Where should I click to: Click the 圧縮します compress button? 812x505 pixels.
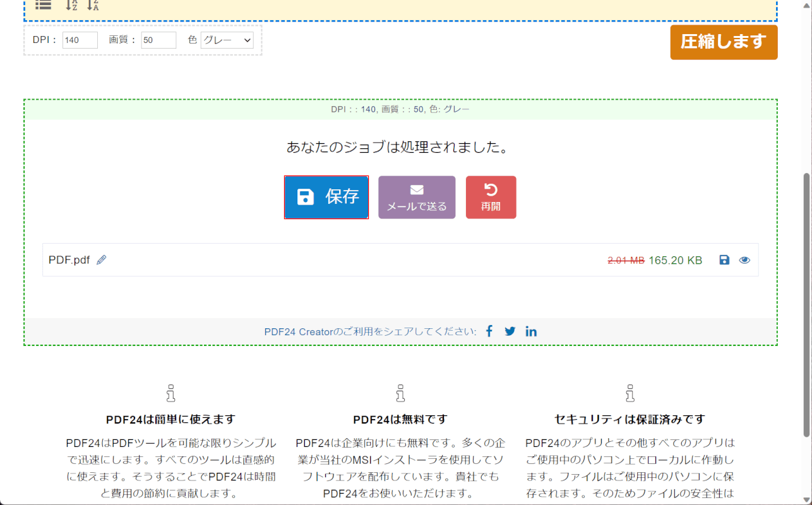724,42
